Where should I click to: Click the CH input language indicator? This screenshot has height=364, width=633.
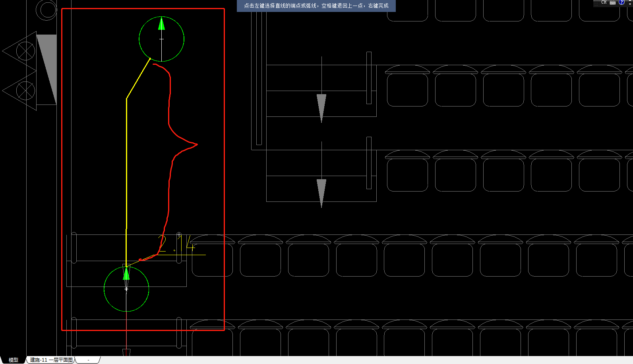coord(604,2)
